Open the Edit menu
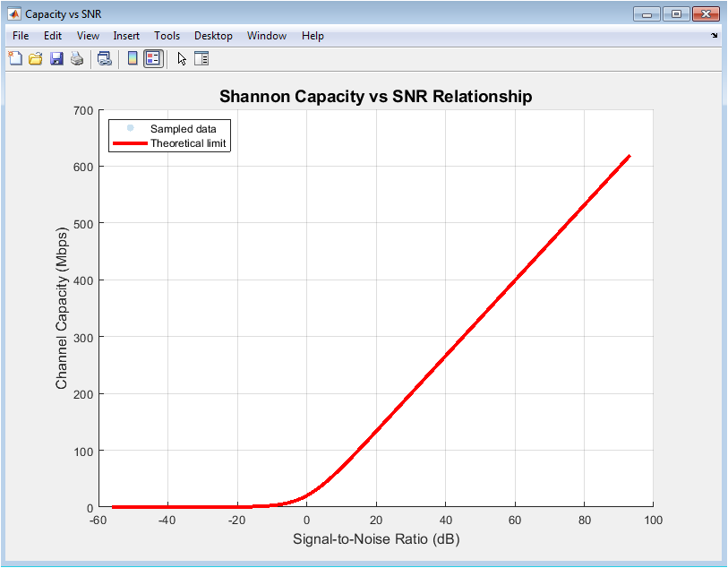Screen dimensions: 728x568 (53, 36)
